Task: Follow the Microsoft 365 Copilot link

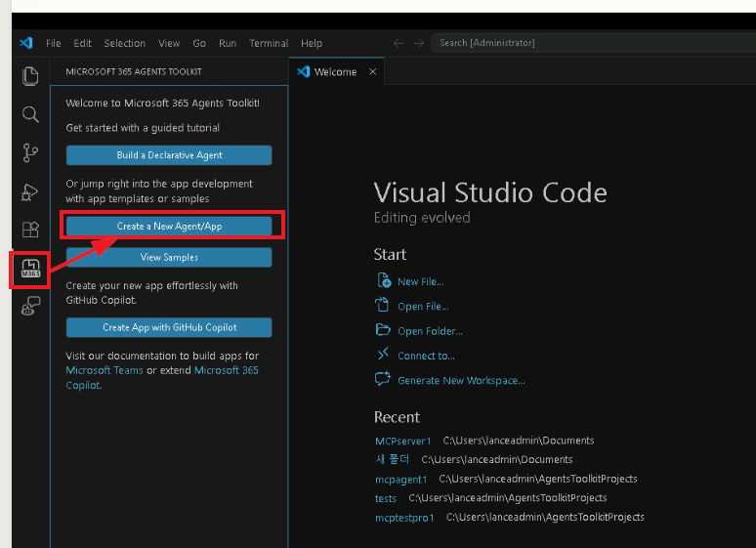Action: pos(227,370)
